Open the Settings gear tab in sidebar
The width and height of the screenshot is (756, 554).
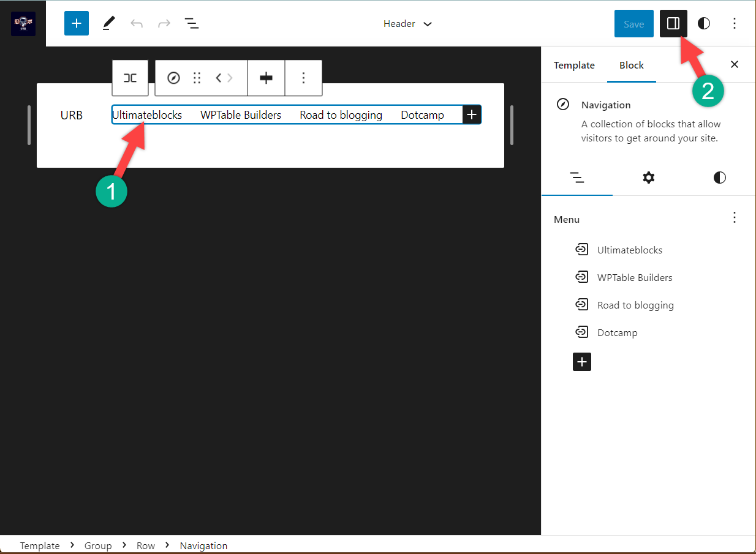pyautogui.click(x=648, y=178)
